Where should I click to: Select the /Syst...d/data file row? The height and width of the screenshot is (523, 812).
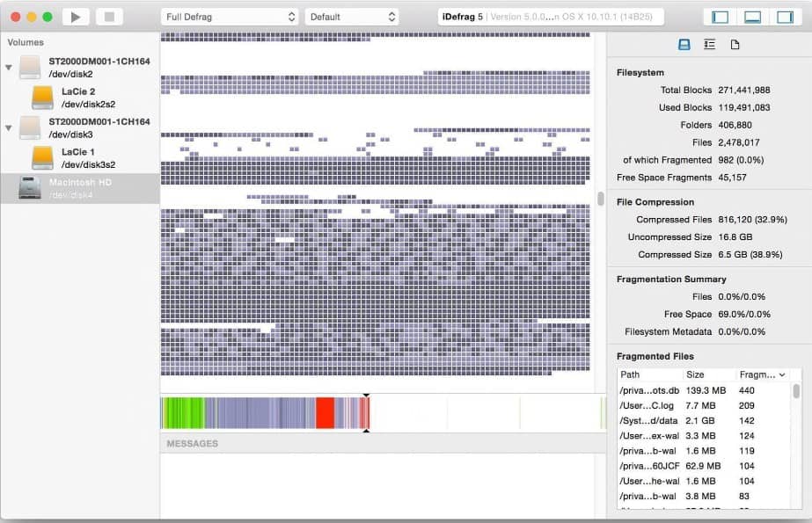click(704, 420)
